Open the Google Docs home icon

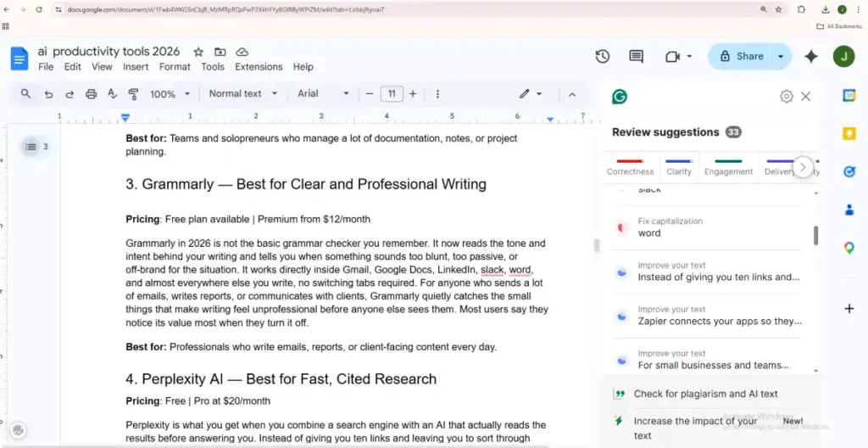19,59
